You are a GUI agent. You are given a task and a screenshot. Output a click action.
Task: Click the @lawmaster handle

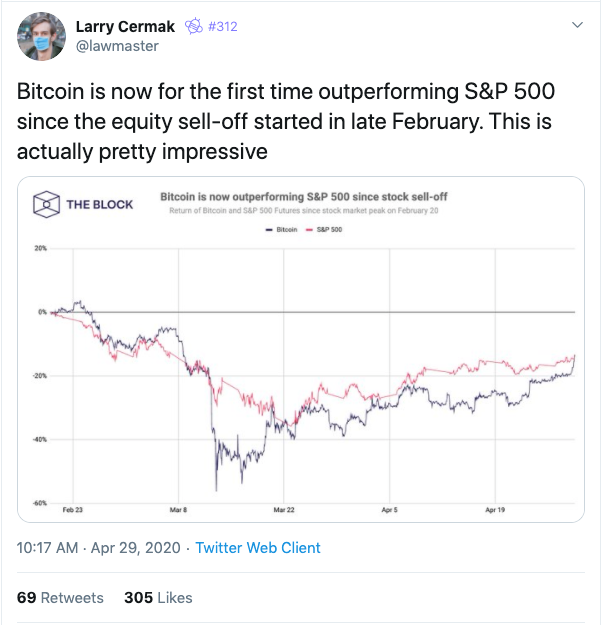click(x=117, y=46)
